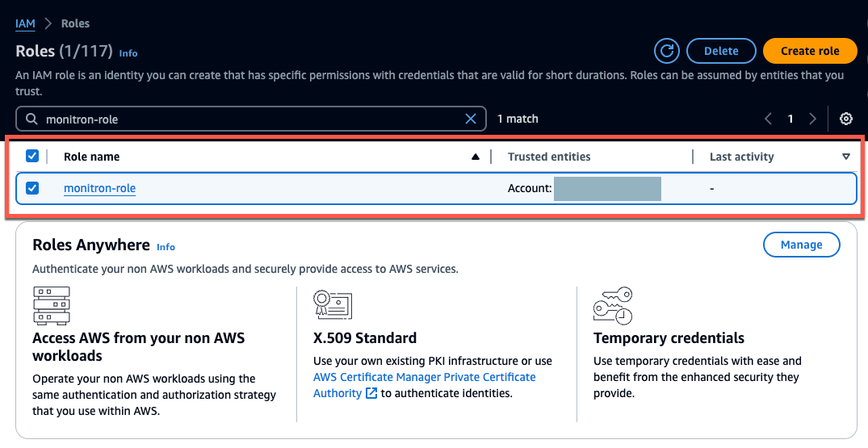Open table preferences gear icon

click(846, 119)
